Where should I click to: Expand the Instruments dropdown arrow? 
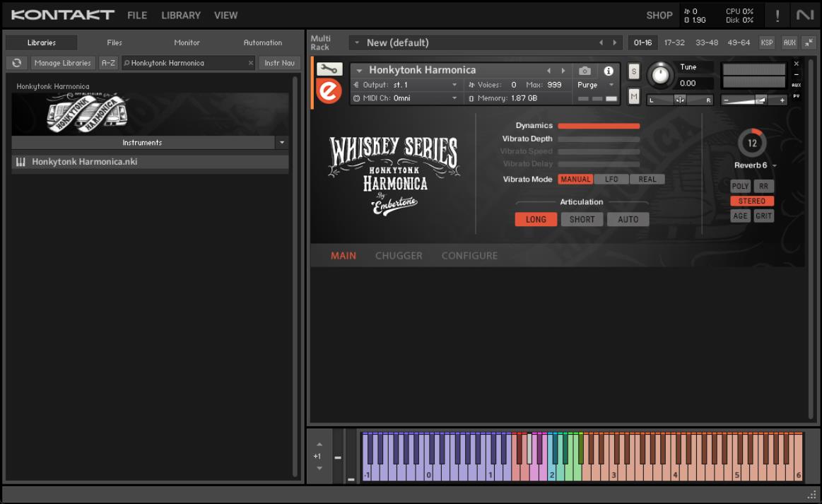[282, 143]
